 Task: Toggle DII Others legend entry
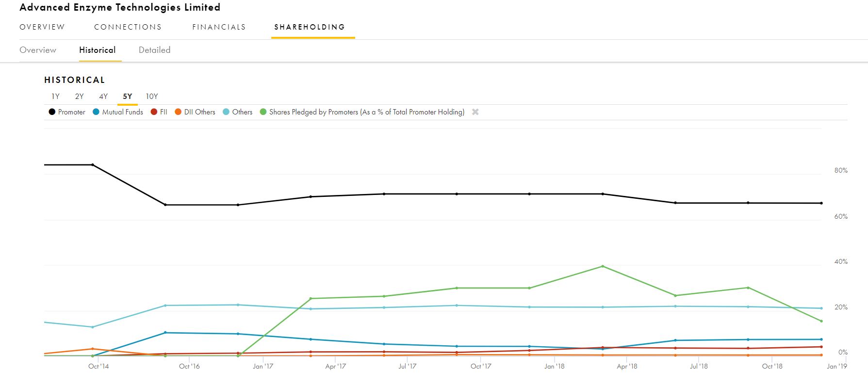[195, 112]
